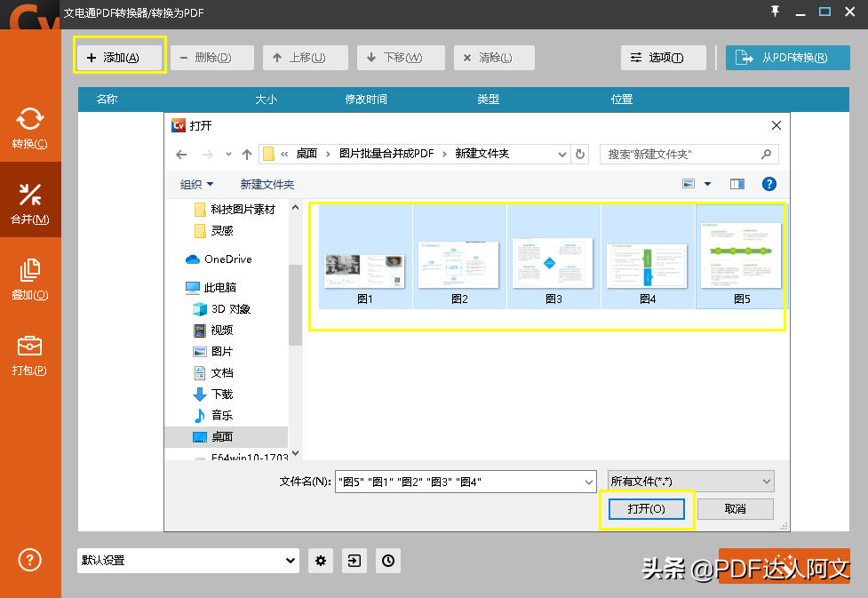Select thumbnail 图1

coord(365,257)
